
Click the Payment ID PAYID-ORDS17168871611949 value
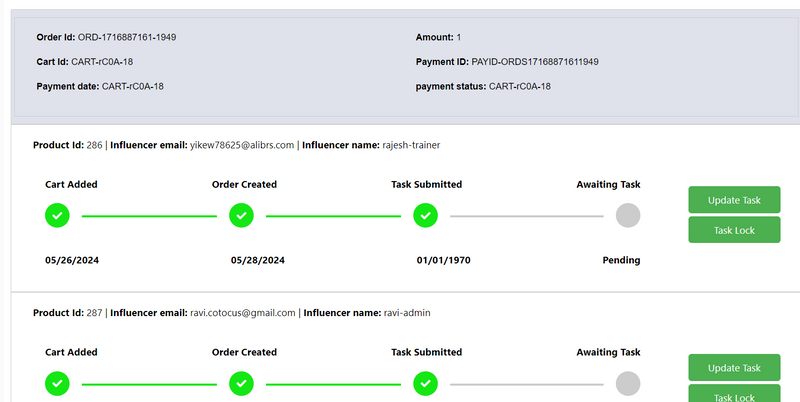coord(535,62)
